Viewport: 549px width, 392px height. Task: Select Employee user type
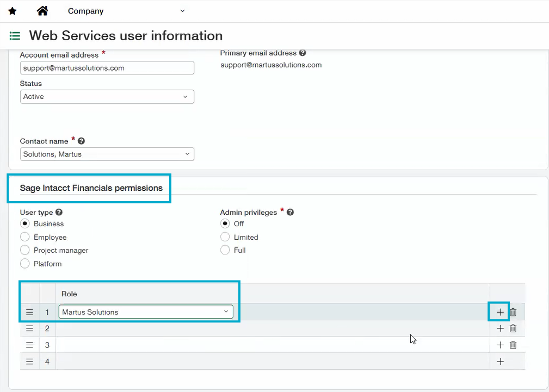click(x=25, y=237)
